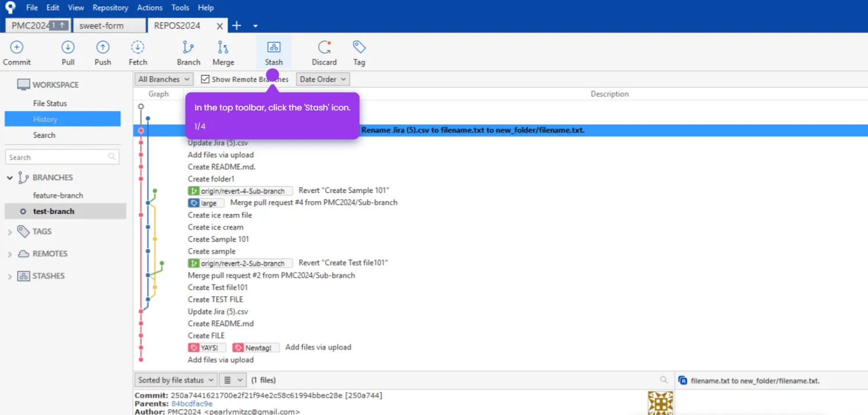Open the Actions menu
The width and height of the screenshot is (868, 415).
coord(150,8)
